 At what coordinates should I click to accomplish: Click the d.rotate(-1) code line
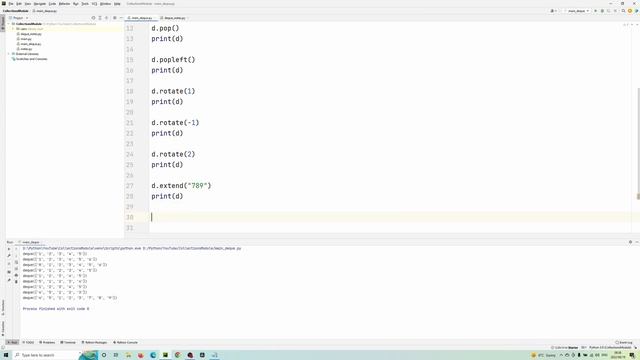pyautogui.click(x=175, y=123)
